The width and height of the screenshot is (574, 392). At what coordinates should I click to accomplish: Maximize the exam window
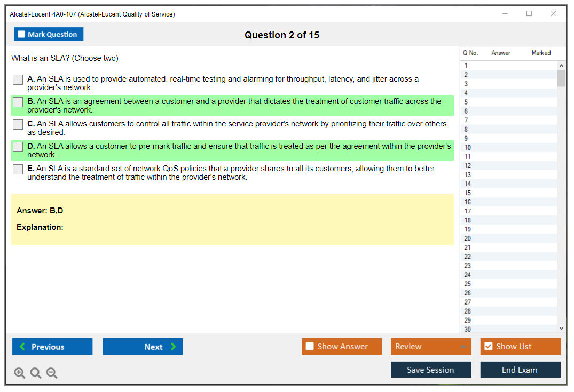(x=529, y=14)
